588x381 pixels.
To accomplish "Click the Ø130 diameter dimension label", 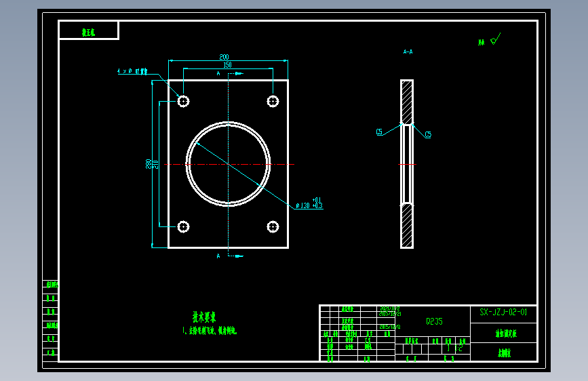I will click(303, 205).
